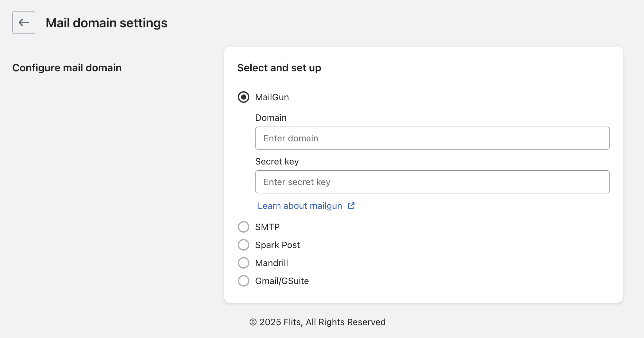This screenshot has width=644, height=338.
Task: Click the Flits copyright footer text
Action: coord(318,322)
